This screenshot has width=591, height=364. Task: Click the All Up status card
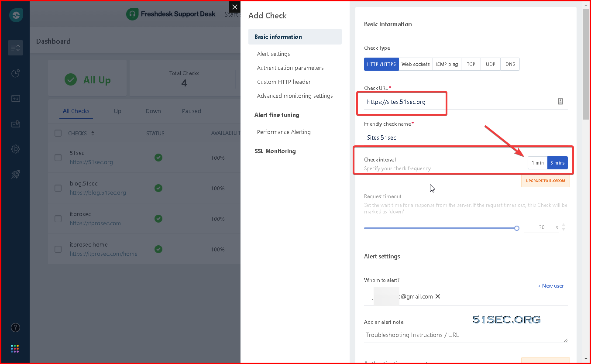point(87,78)
